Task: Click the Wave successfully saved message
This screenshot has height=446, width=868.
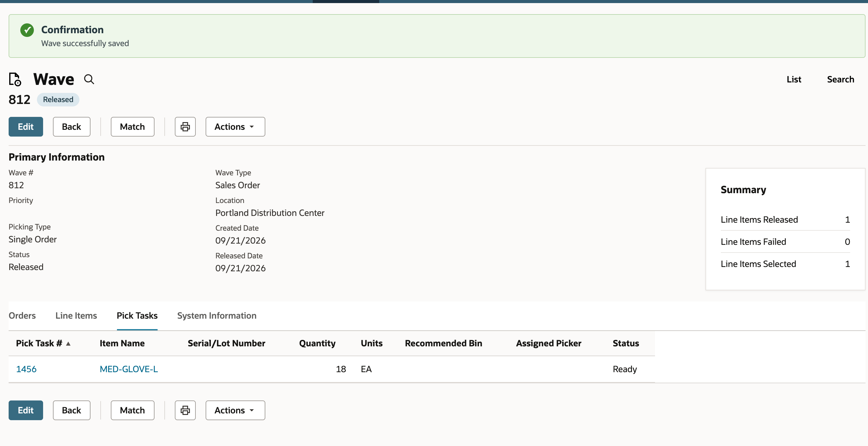Action: tap(85, 43)
